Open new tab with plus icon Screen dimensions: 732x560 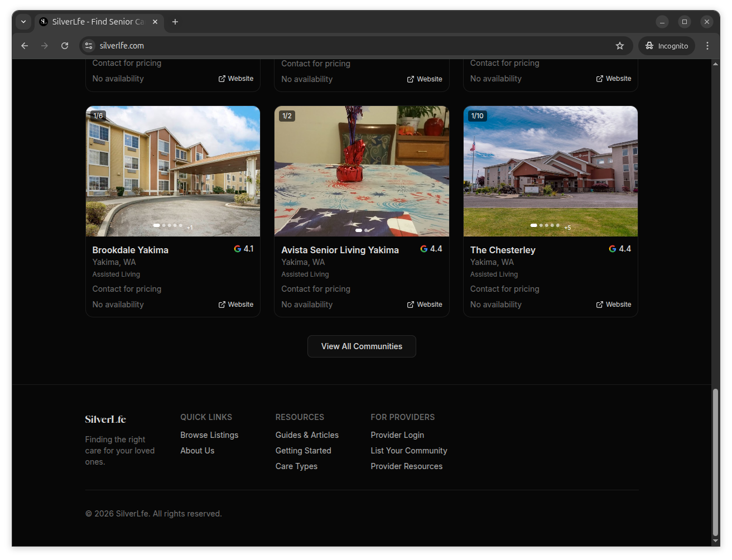tap(175, 22)
